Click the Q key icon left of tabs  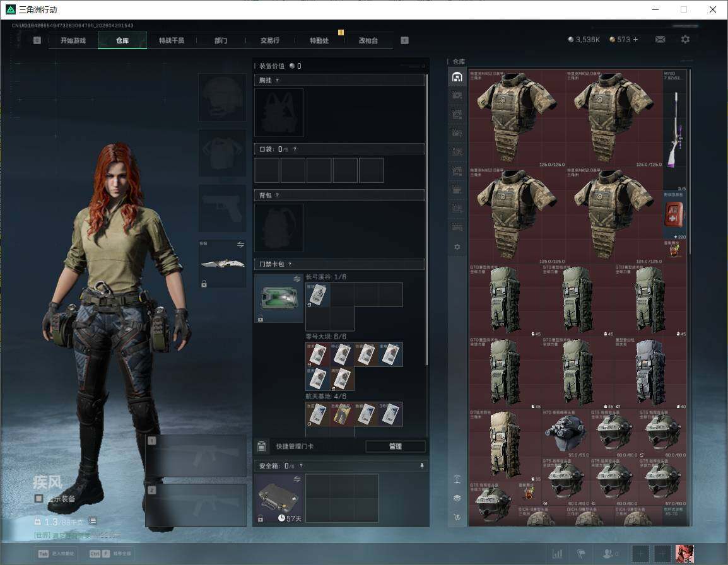(37, 40)
